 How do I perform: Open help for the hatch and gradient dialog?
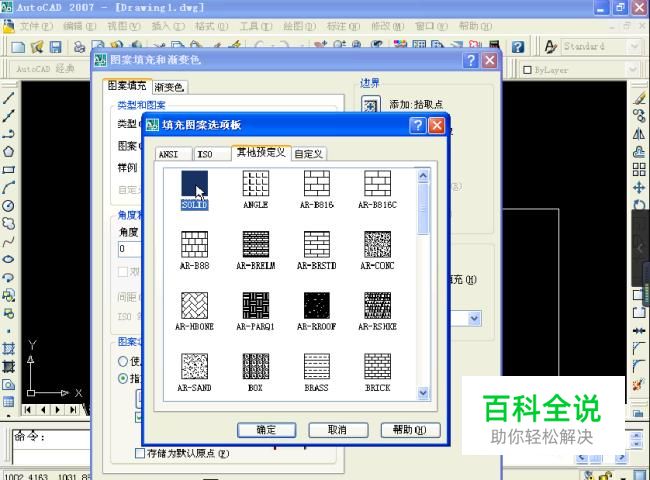coord(471,61)
